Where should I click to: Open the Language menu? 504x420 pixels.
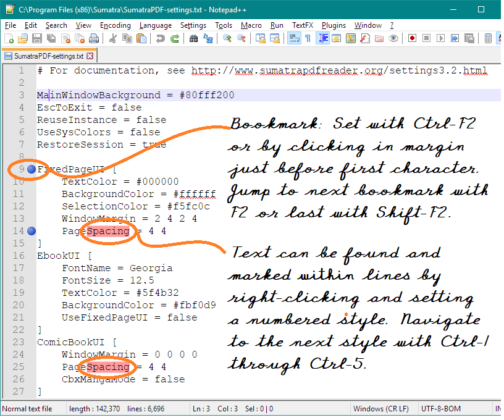click(155, 25)
